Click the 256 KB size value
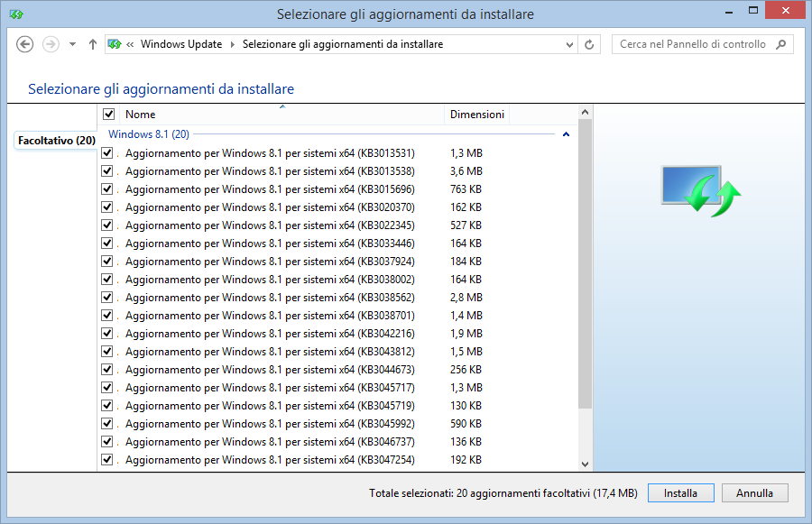This screenshot has width=812, height=524. point(466,370)
